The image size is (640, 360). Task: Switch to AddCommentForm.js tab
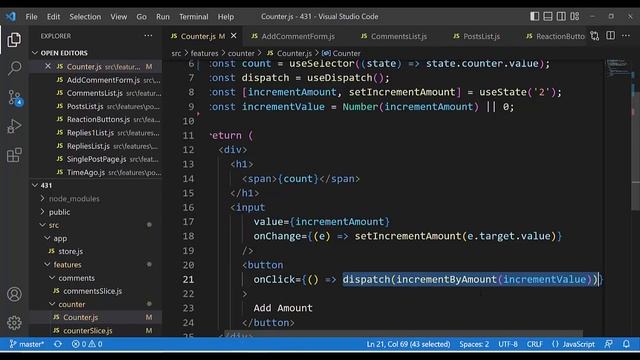point(293,36)
